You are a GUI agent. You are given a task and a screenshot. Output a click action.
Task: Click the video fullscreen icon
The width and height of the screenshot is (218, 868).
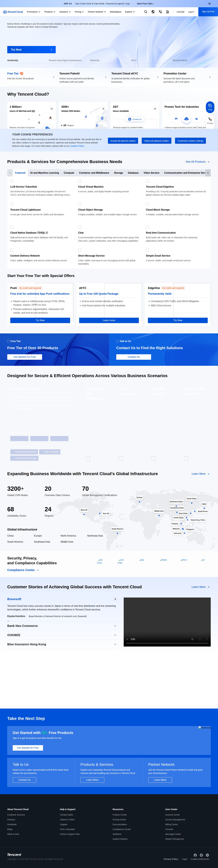(200, 639)
